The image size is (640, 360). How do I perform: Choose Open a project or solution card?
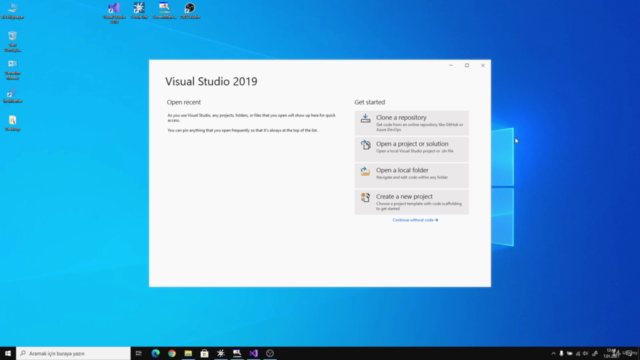(x=411, y=149)
